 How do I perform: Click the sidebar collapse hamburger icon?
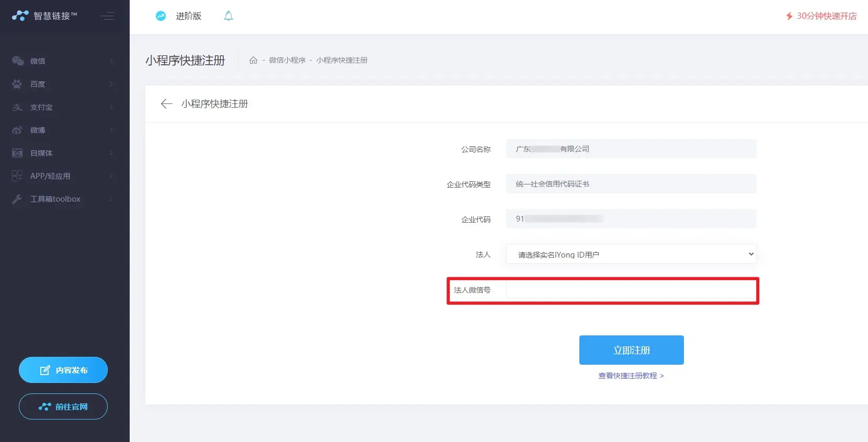[107, 16]
